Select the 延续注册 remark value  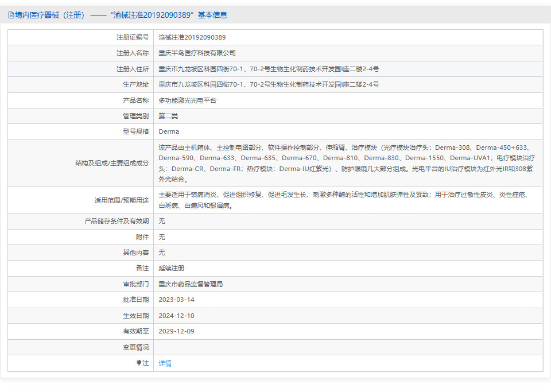(x=171, y=268)
